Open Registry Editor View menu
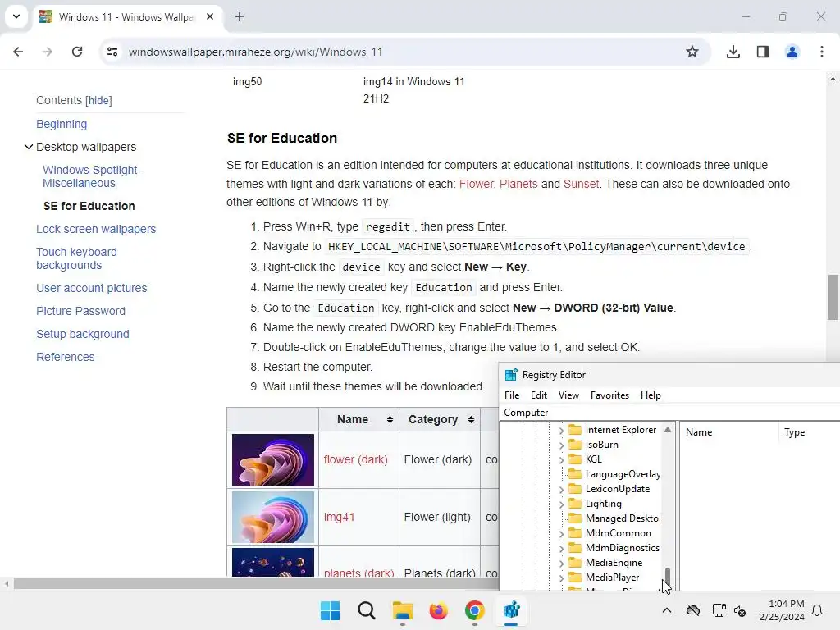840x630 pixels. [568, 395]
